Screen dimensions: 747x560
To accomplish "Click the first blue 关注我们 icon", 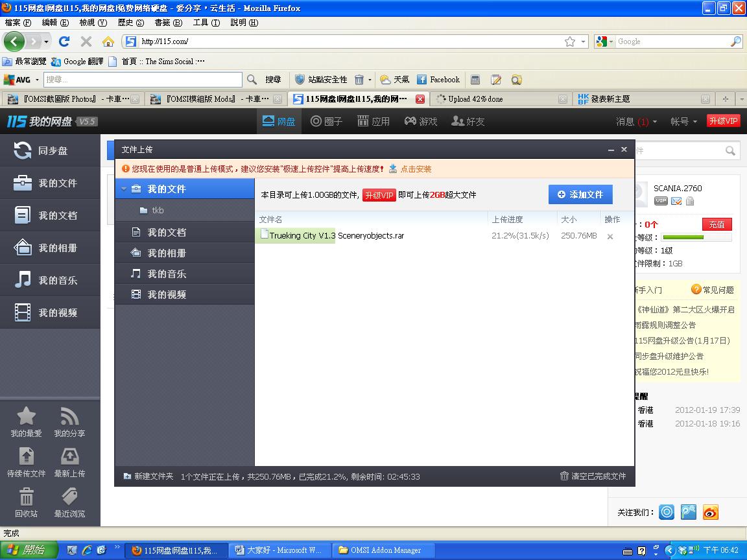I will click(667, 513).
